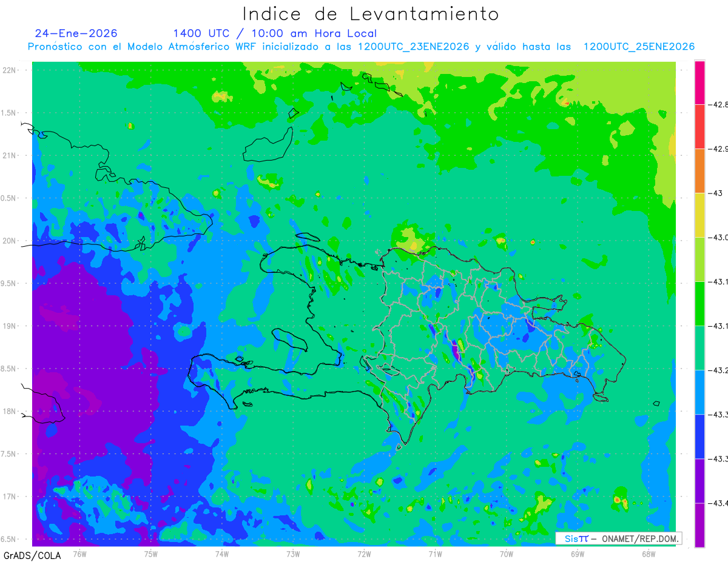Click the '73W' longitude label
This screenshot has width=728, height=562.
tap(292, 554)
